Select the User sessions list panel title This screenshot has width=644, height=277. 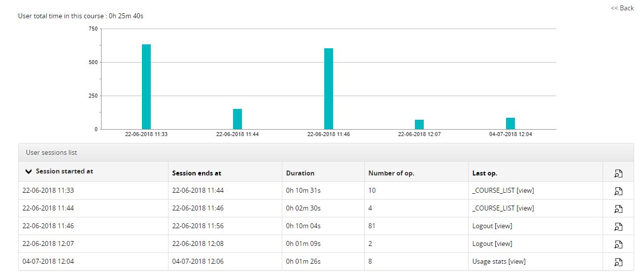[x=52, y=152]
